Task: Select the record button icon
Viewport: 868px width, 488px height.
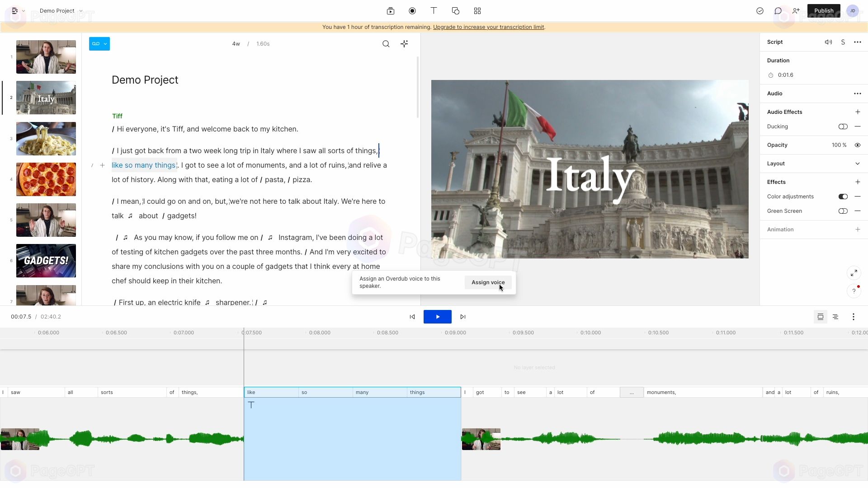Action: pyautogui.click(x=412, y=11)
